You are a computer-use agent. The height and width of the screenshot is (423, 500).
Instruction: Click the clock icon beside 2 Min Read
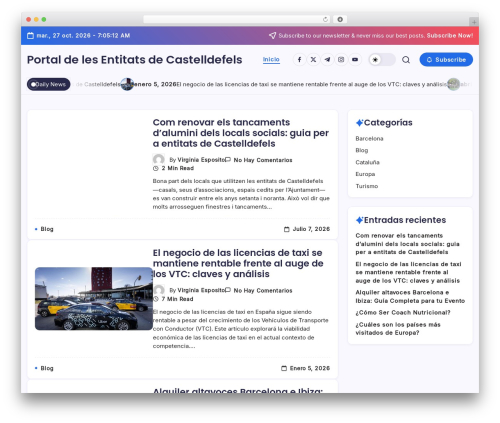tap(156, 168)
